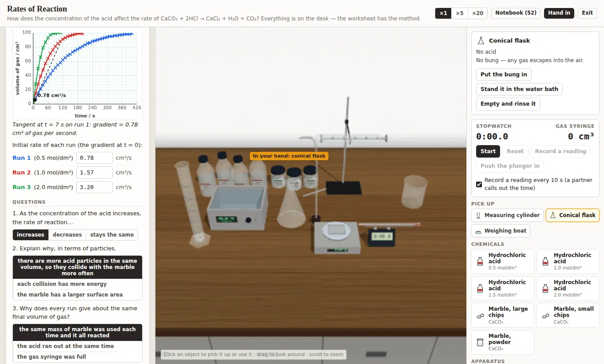Put the bung in the flask

click(x=504, y=75)
